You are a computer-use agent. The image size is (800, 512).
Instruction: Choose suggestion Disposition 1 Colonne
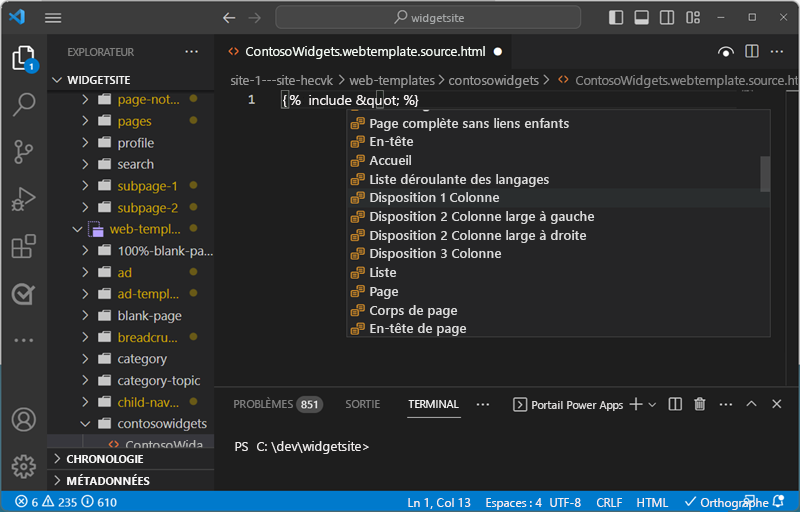pyautogui.click(x=558, y=198)
